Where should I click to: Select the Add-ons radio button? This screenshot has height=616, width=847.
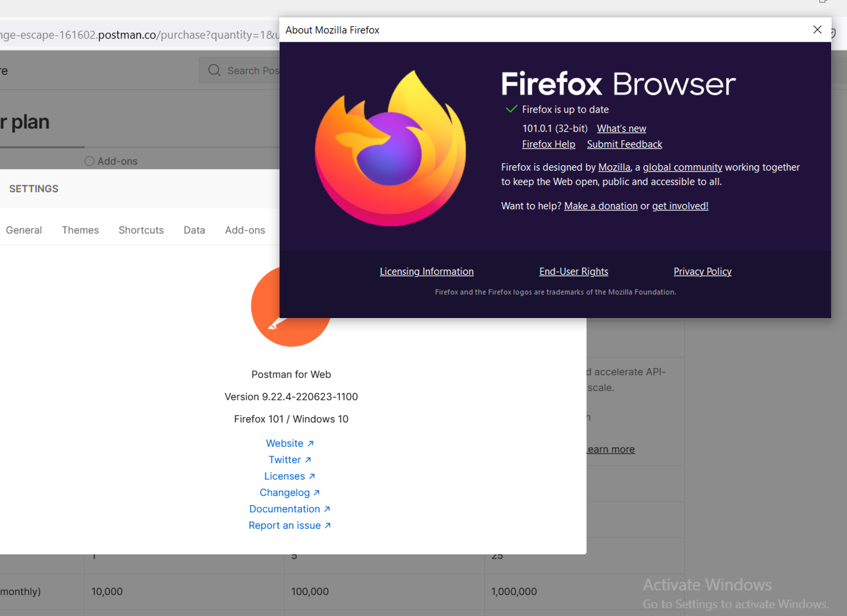pos(89,160)
